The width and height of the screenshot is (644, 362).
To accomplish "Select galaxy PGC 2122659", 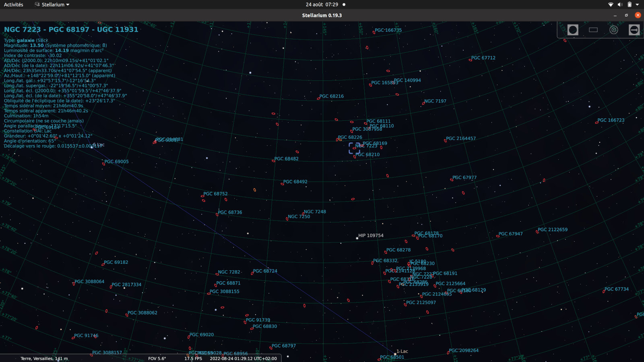I will click(x=553, y=230).
